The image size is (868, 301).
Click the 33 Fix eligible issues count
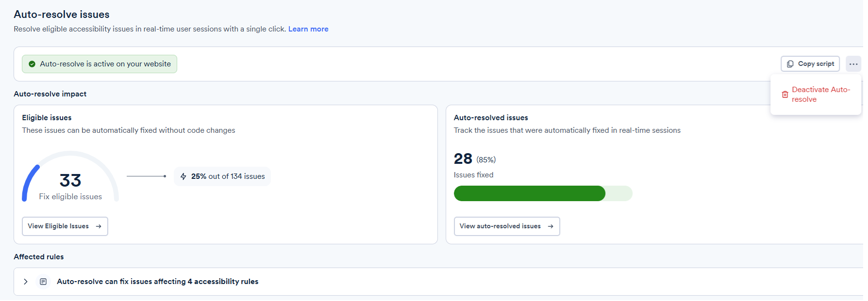pos(70,186)
